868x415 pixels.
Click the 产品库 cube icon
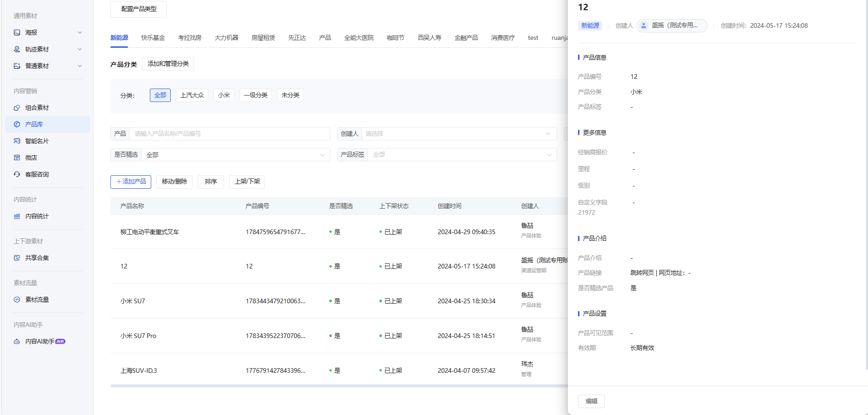tap(17, 124)
